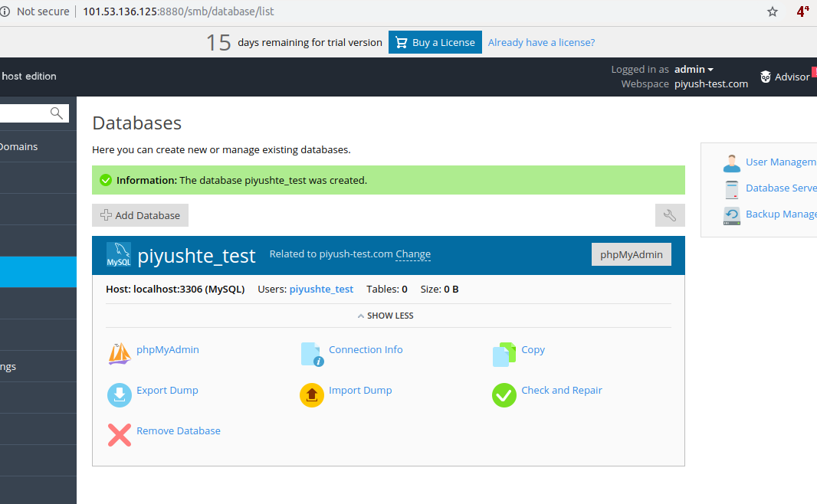Viewport: 817px width, 504px height.
Task: Click the Databases page heading
Action: click(x=137, y=123)
